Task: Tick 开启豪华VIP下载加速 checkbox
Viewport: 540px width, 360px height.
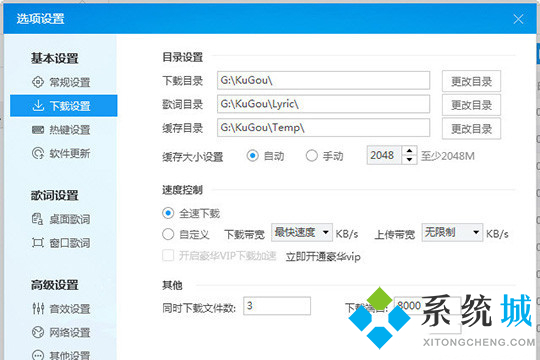Action: coord(168,256)
